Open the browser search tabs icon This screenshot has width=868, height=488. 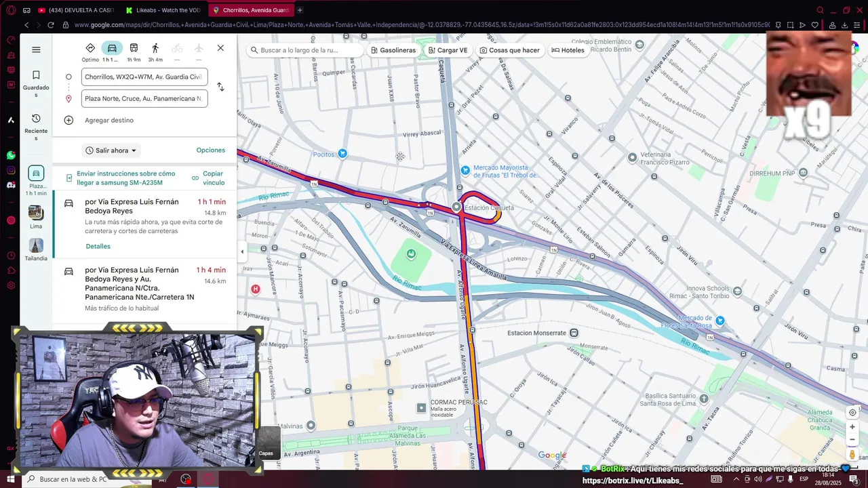tap(820, 10)
